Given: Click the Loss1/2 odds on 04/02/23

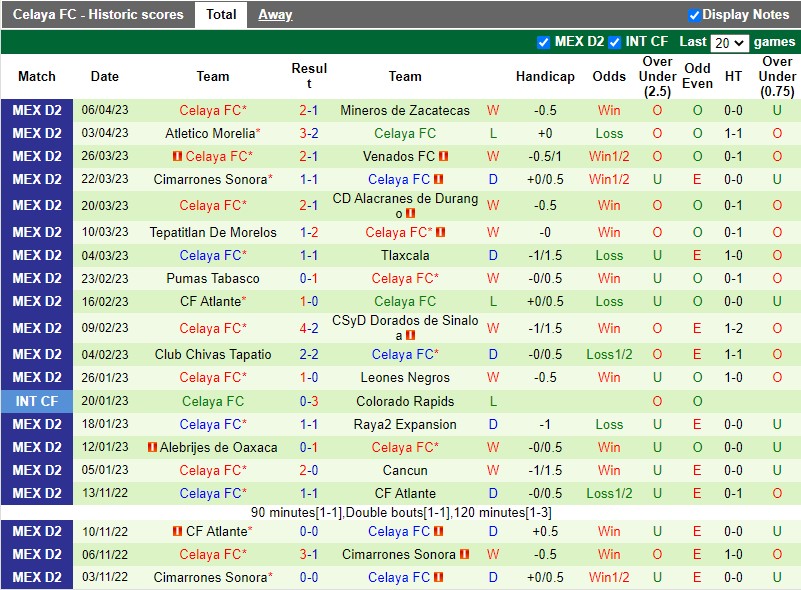Looking at the screenshot, I should (609, 355).
